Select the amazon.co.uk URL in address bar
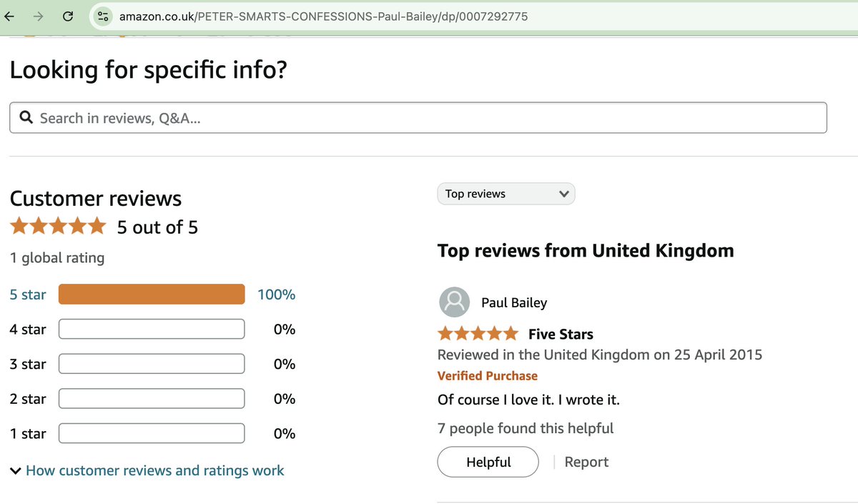This screenshot has height=504, width=858. pos(324,16)
